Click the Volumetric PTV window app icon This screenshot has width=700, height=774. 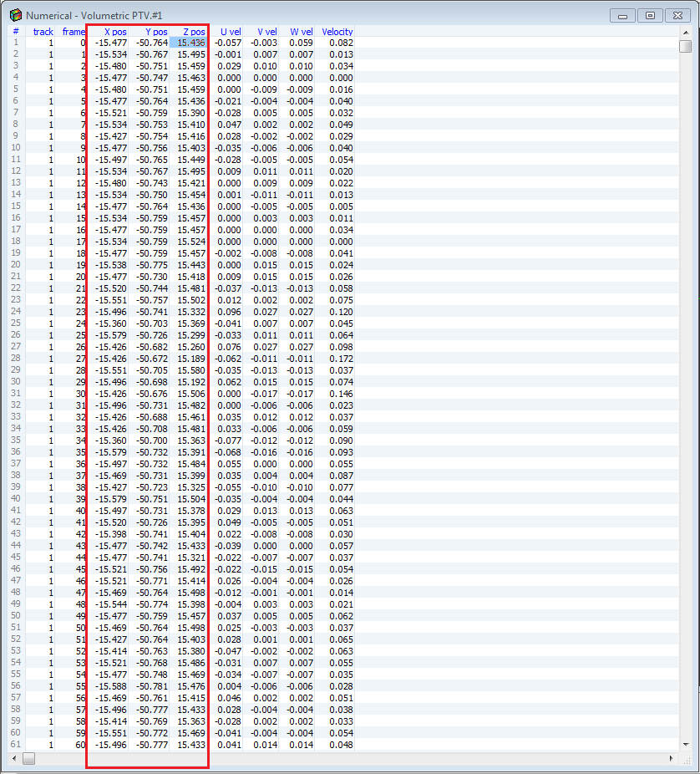[16, 15]
